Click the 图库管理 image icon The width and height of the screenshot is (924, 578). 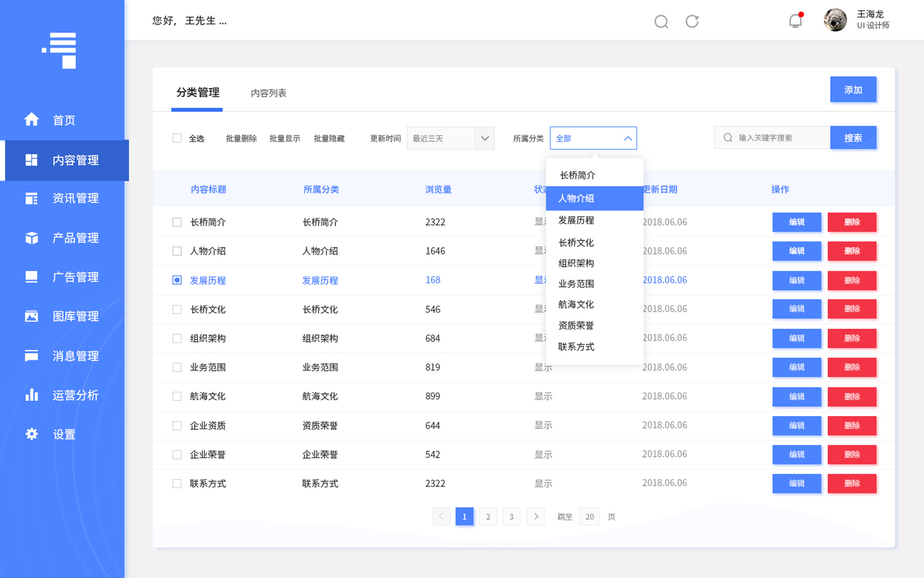(31, 316)
